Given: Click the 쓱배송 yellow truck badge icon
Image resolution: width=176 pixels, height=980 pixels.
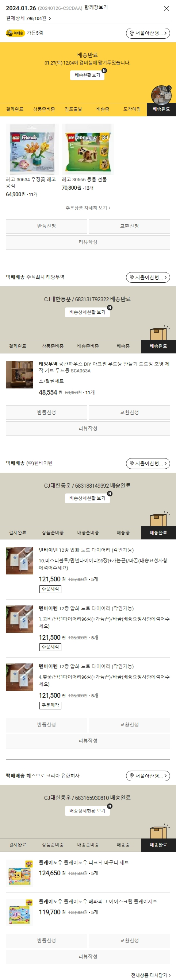Looking at the screenshot, I should tap(15, 33).
